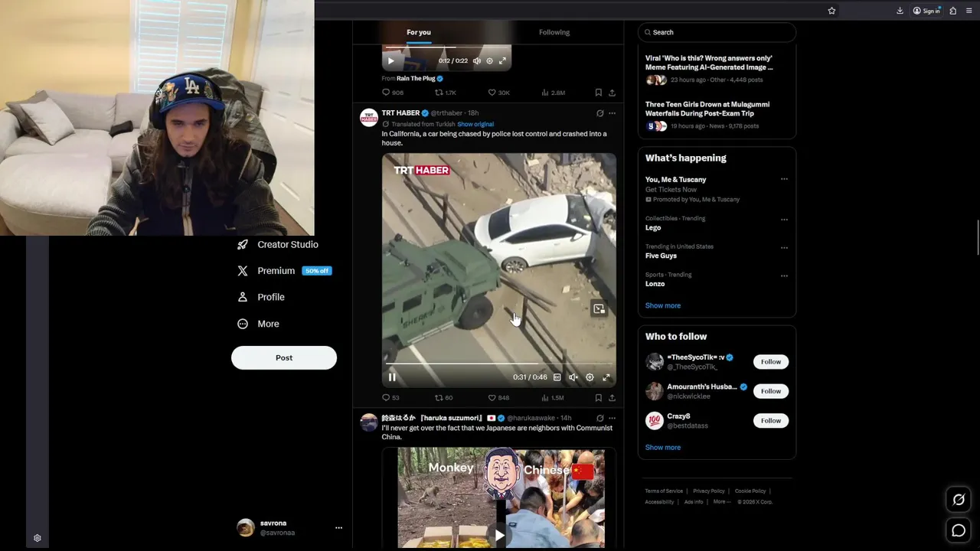
Task: Open the TRT HABER profile avatar
Action: (x=369, y=117)
